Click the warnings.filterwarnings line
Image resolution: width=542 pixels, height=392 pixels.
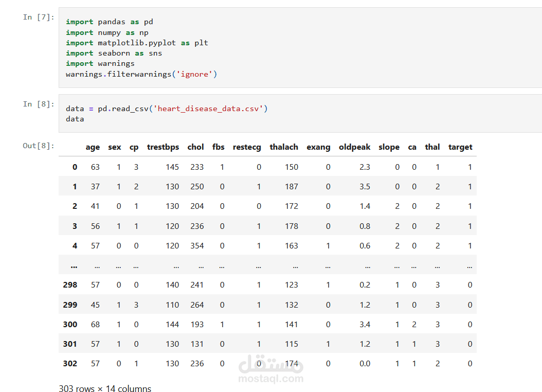pos(141,74)
